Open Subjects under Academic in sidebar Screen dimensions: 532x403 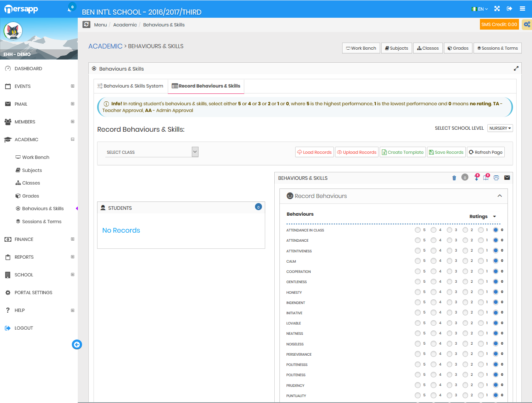(x=32, y=170)
